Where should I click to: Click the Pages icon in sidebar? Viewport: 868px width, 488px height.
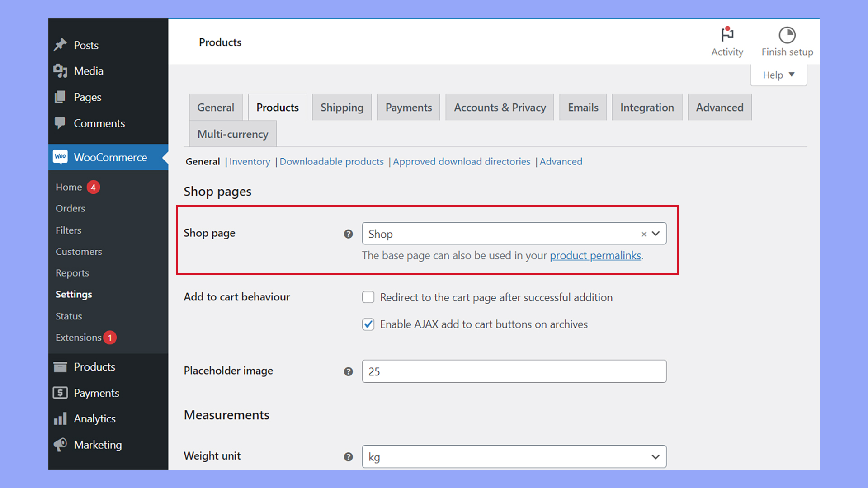point(61,97)
